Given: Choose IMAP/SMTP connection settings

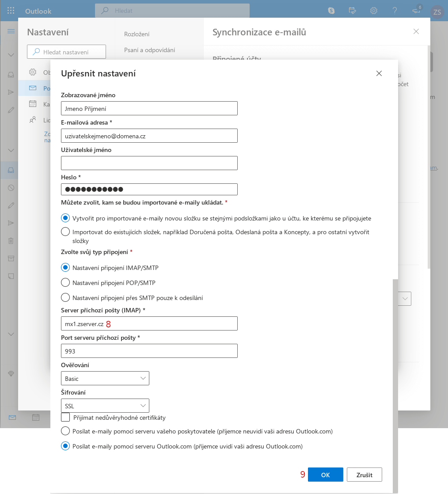Looking at the screenshot, I should click(65, 267).
